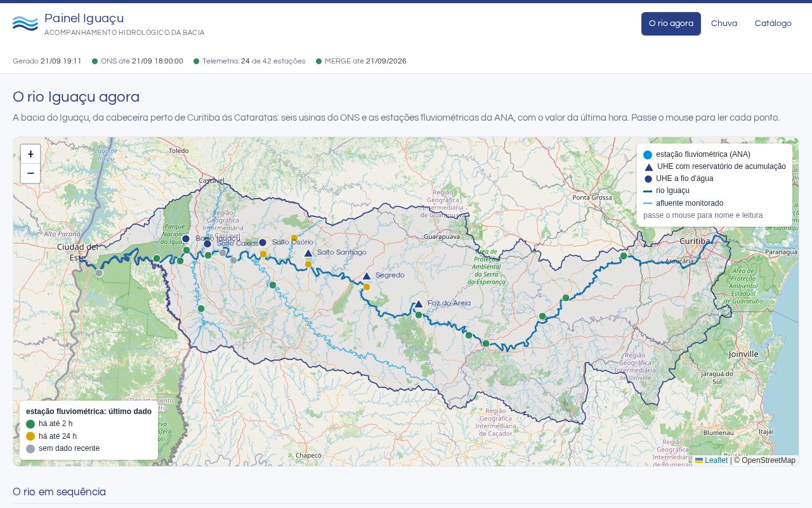Select the Salto Osório UHE circle marker
The height and width of the screenshot is (508, 812).
[263, 243]
